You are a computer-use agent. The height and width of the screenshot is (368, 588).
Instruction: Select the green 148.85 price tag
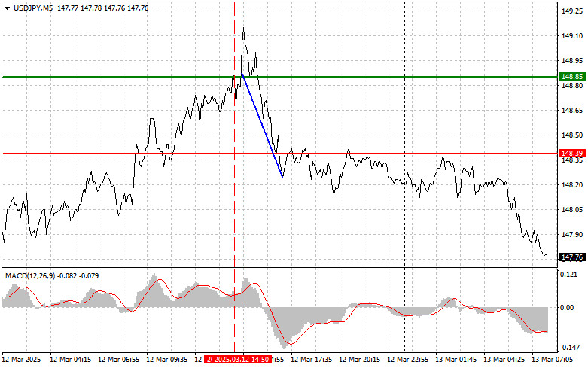572,77
